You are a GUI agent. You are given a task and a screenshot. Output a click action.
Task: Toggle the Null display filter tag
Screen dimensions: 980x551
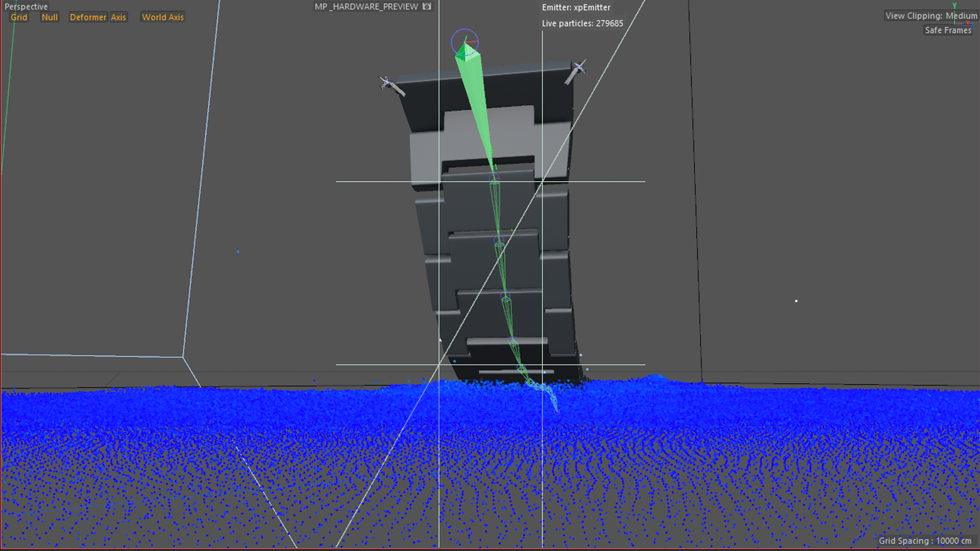[50, 17]
